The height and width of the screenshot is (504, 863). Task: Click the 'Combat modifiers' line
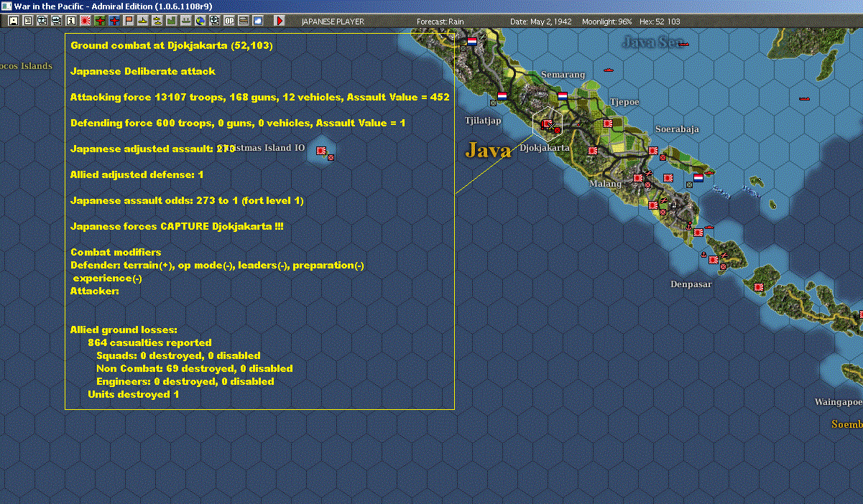pyautogui.click(x=116, y=252)
